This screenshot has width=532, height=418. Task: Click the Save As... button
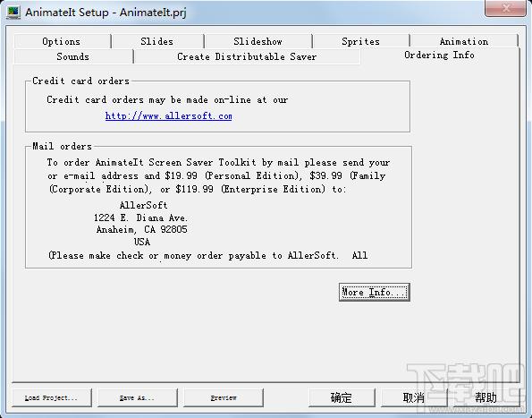[138, 397]
